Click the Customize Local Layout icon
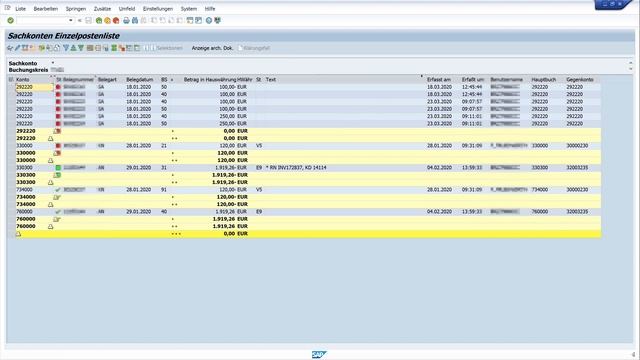640x360 pixels. tap(218, 20)
